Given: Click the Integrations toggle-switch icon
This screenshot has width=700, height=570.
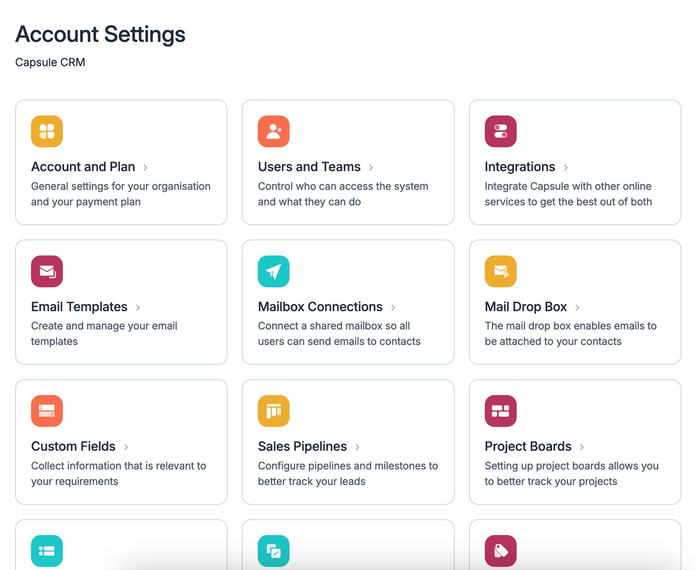Looking at the screenshot, I should [500, 131].
